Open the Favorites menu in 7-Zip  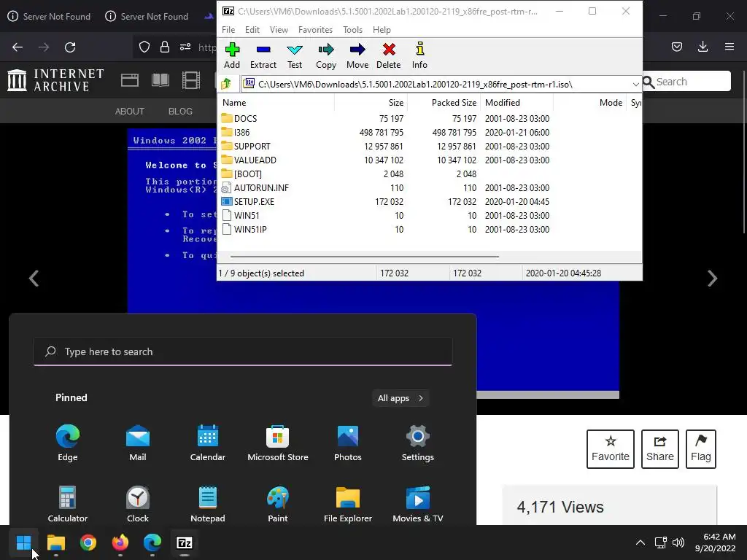click(x=315, y=29)
